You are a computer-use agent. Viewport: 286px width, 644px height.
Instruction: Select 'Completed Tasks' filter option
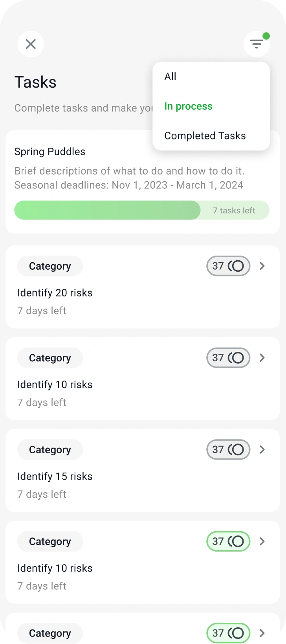pyautogui.click(x=205, y=136)
